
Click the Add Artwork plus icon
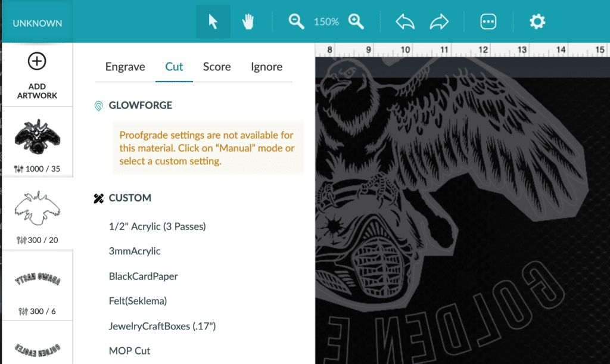point(37,61)
